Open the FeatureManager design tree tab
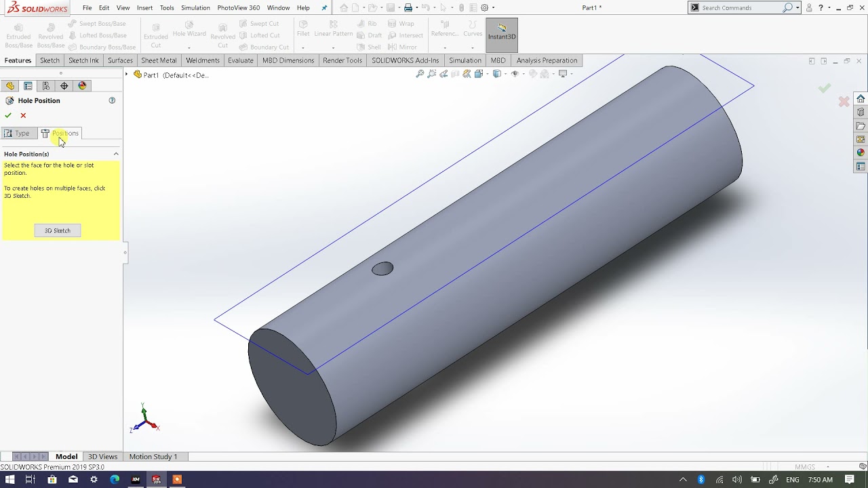 tap(9, 85)
